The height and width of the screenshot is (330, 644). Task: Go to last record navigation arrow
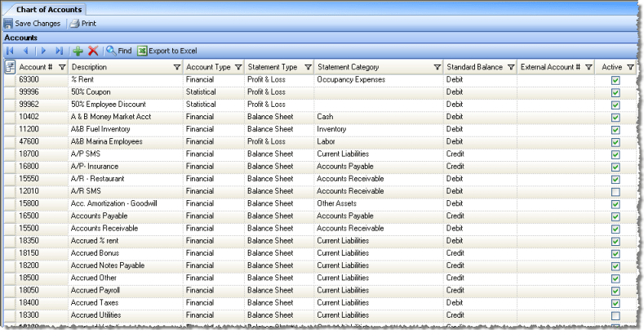59,51
